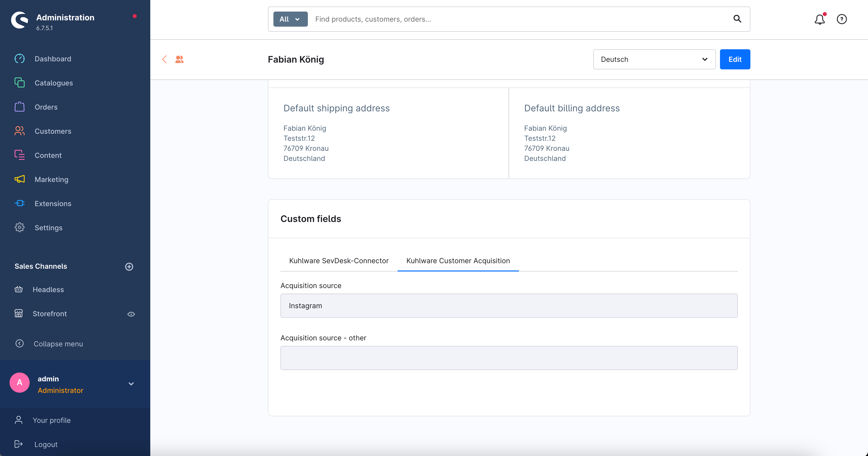The height and width of the screenshot is (456, 868).
Task: Click the Custom fields heading
Action: click(x=311, y=219)
